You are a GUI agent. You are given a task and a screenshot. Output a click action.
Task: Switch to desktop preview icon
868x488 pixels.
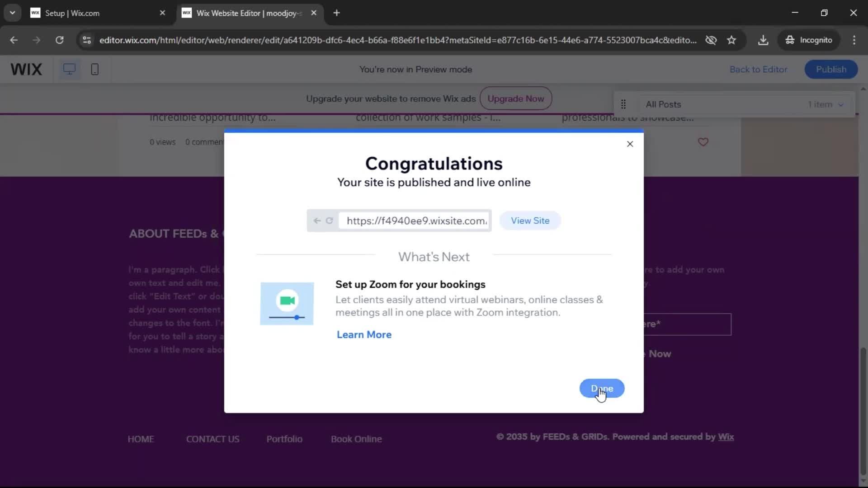pyautogui.click(x=69, y=69)
